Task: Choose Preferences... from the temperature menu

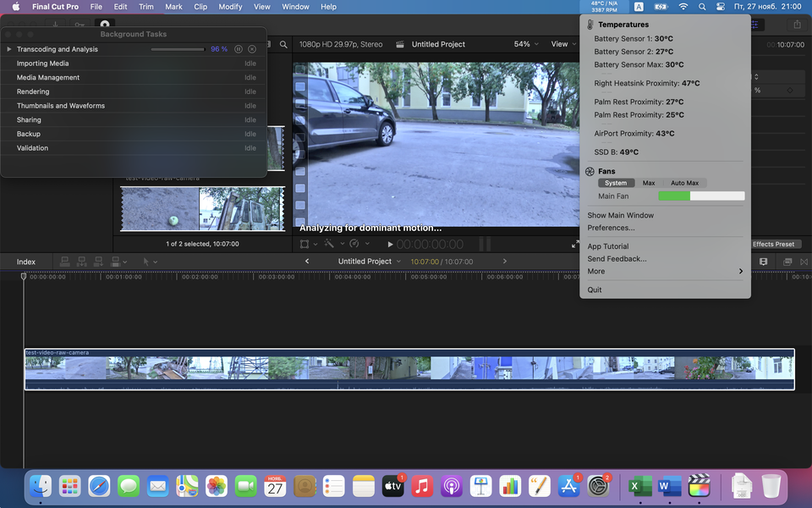Action: click(x=611, y=228)
